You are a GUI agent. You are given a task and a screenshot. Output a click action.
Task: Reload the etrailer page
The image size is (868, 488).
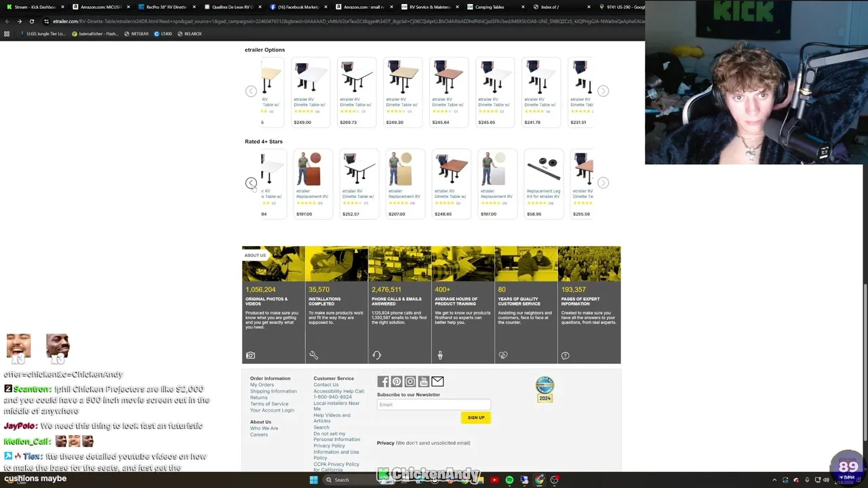click(x=31, y=21)
